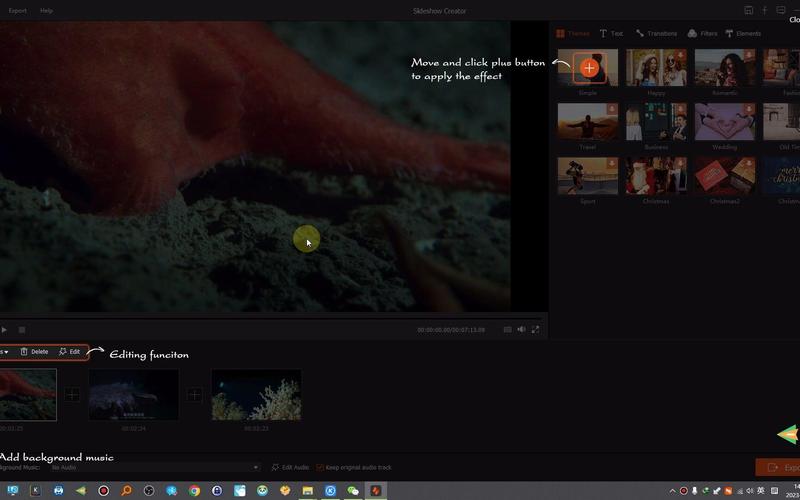Screen dimensions: 800x500
Task: Choose the Christmas2 theme thumbnail
Action: 724,176
